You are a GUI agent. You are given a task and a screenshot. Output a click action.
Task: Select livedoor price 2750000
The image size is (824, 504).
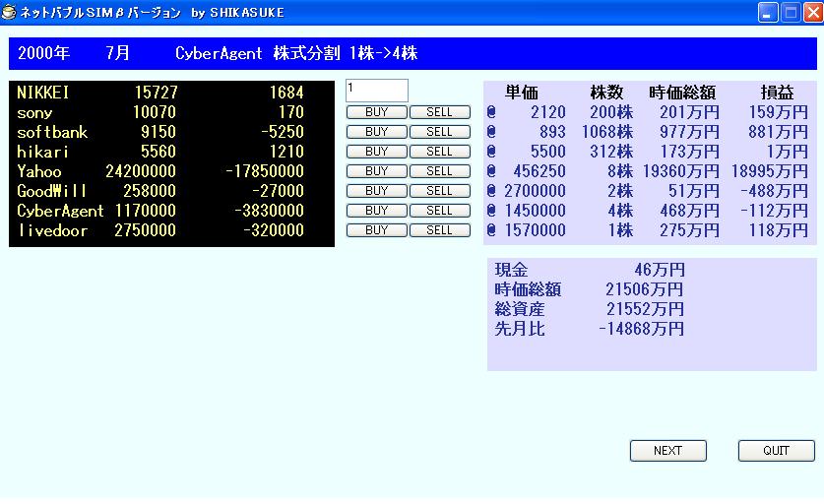point(145,230)
